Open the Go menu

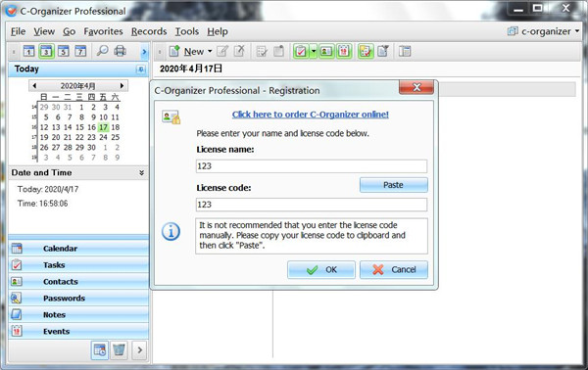coord(69,31)
